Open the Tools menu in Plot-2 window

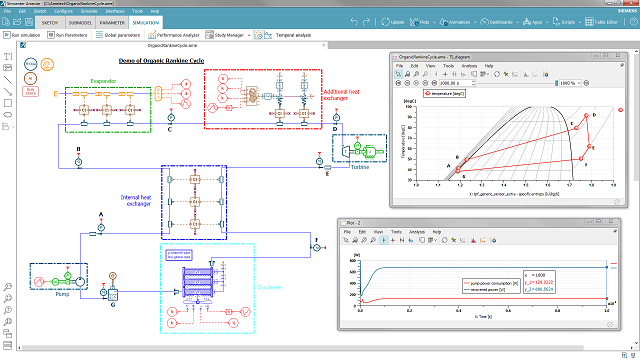pos(396,232)
